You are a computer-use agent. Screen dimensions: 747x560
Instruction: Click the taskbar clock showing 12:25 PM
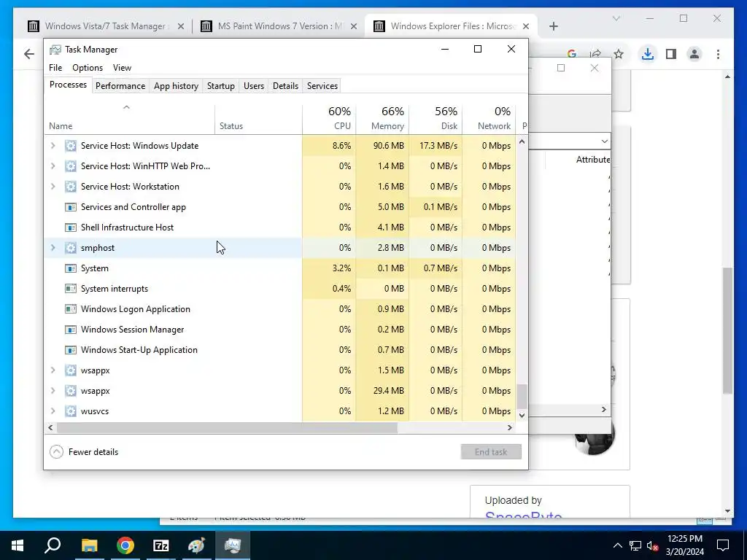coord(684,545)
